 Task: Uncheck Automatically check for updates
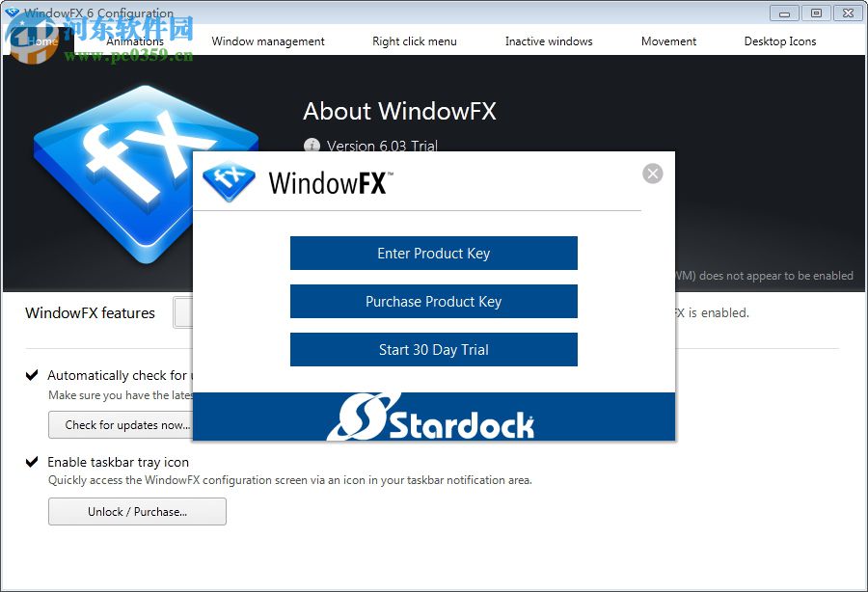coord(32,375)
